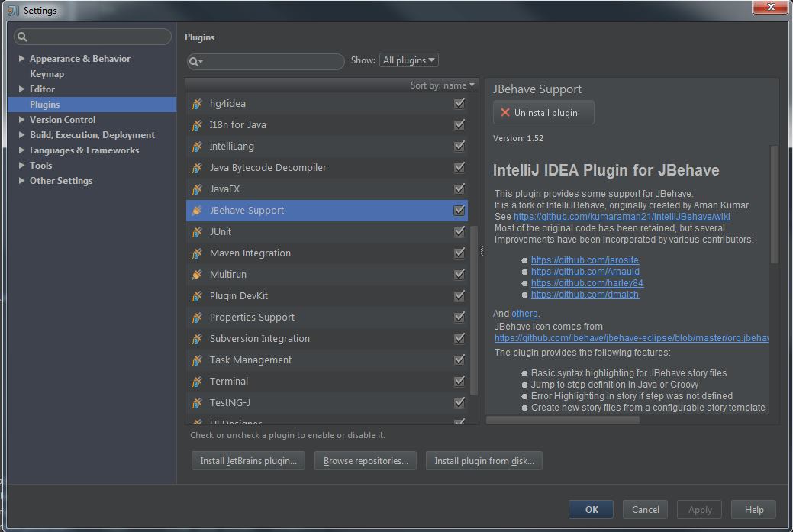Click Uninstall plugin button
Screen dimensions: 793x532
pos(543,113)
